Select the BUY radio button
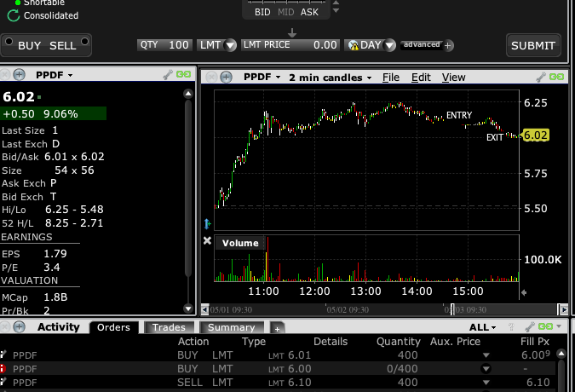The width and height of the screenshot is (575, 392). tap(9, 42)
